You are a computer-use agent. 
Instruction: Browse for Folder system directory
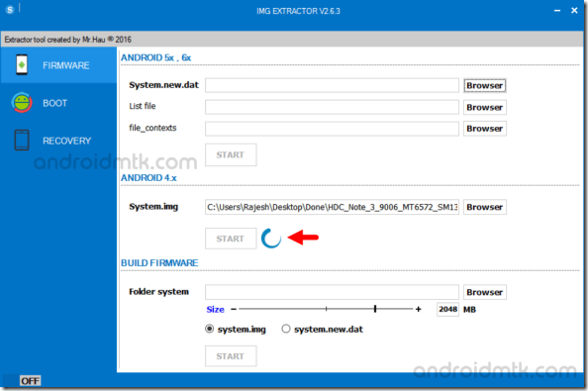coord(484,292)
